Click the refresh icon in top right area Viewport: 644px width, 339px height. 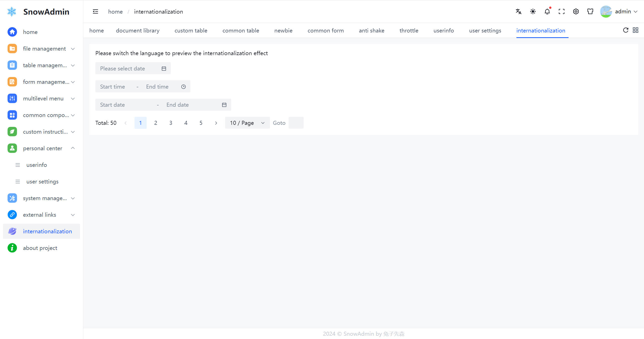625,30
